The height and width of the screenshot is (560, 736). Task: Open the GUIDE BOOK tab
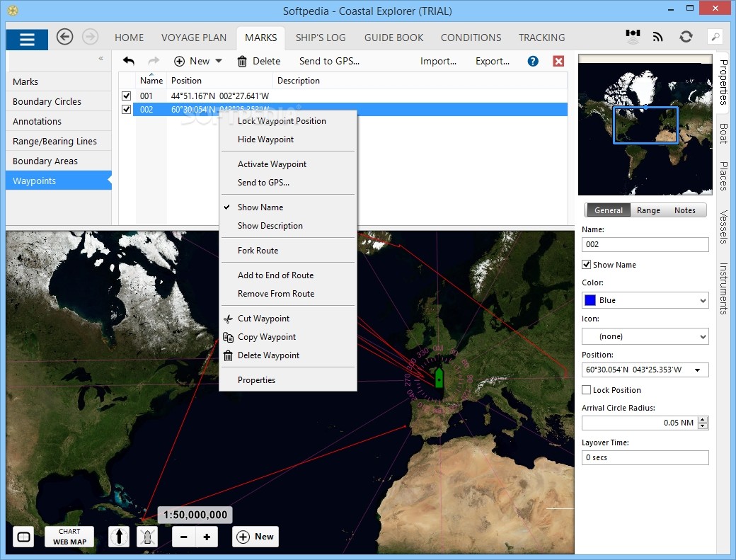(393, 38)
